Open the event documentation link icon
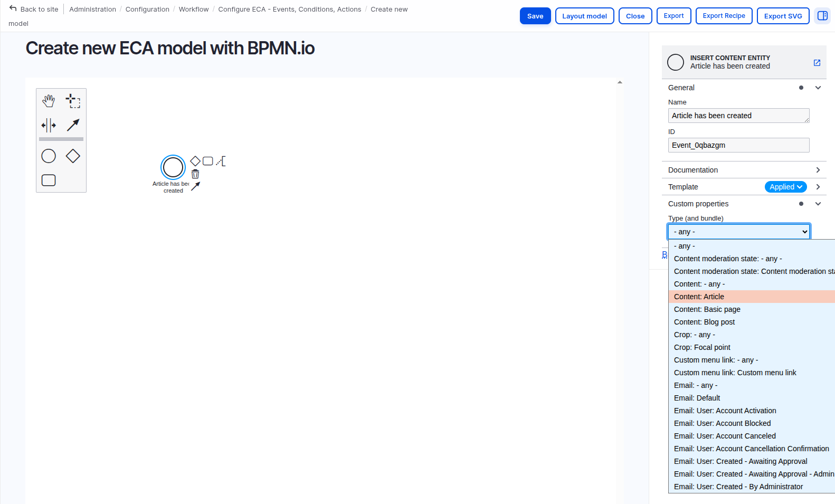Viewport: 835px width, 504px height. (x=817, y=63)
